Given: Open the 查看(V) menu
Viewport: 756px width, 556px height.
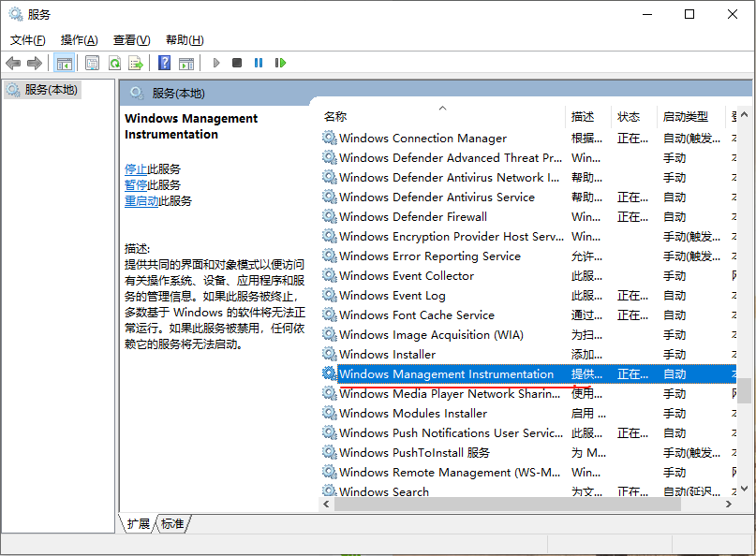Looking at the screenshot, I should pyautogui.click(x=132, y=40).
